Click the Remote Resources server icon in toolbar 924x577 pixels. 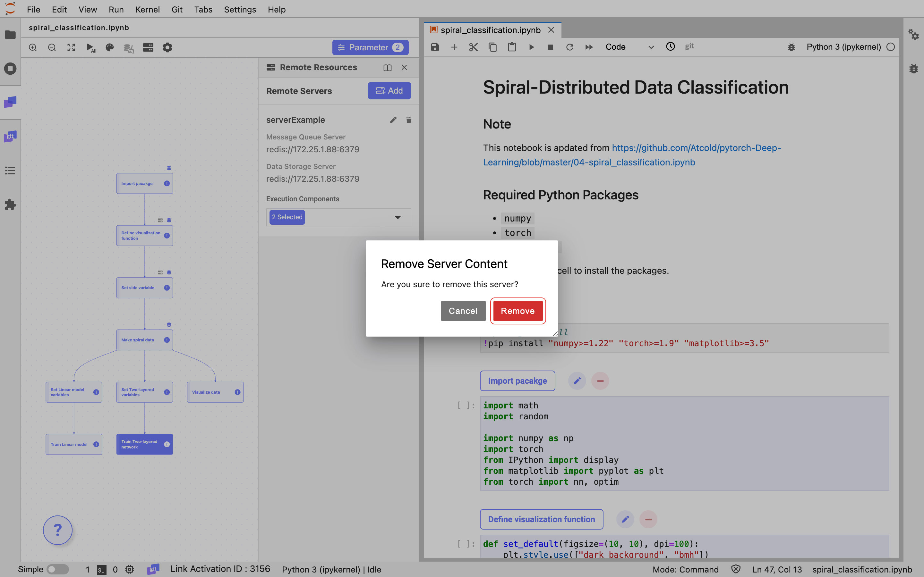tap(148, 47)
